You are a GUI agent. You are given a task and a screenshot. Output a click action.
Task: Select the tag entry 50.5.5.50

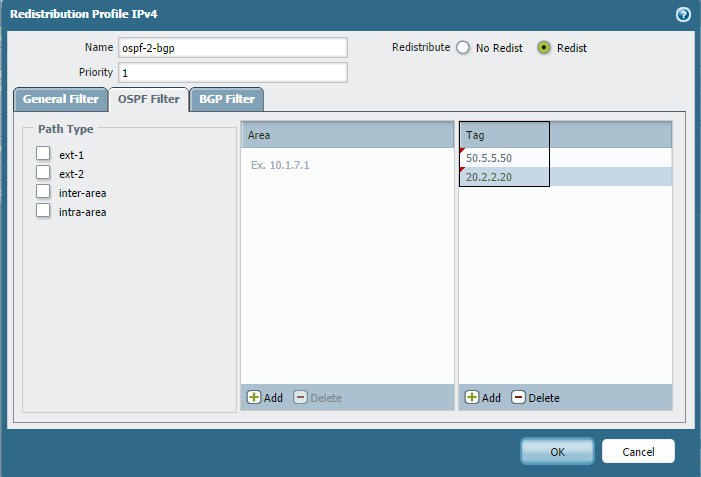click(x=565, y=158)
